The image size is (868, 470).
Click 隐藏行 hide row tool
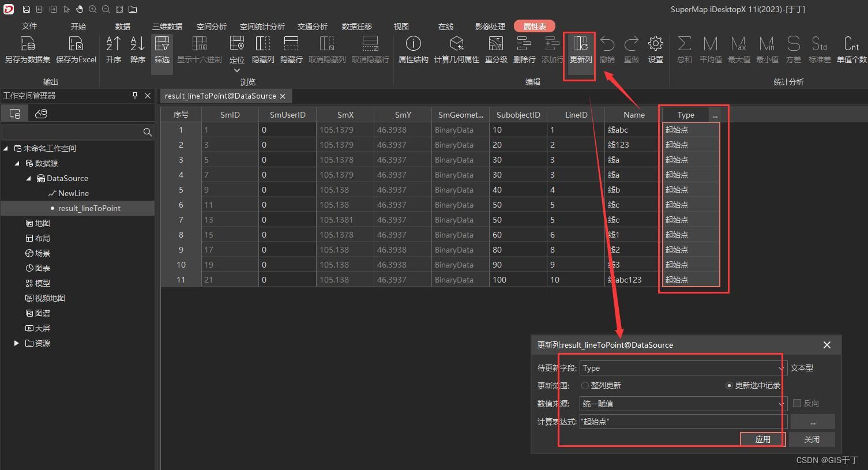click(x=291, y=50)
